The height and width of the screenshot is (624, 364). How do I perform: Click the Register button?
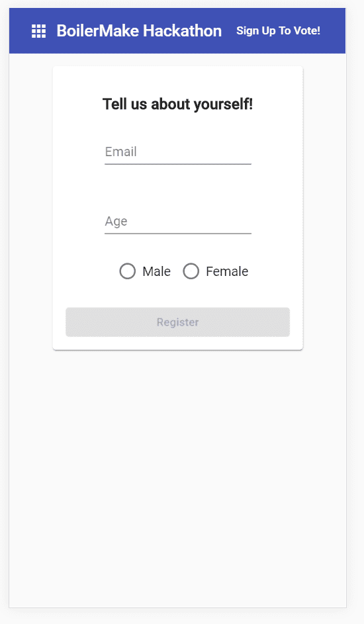pyautogui.click(x=178, y=322)
